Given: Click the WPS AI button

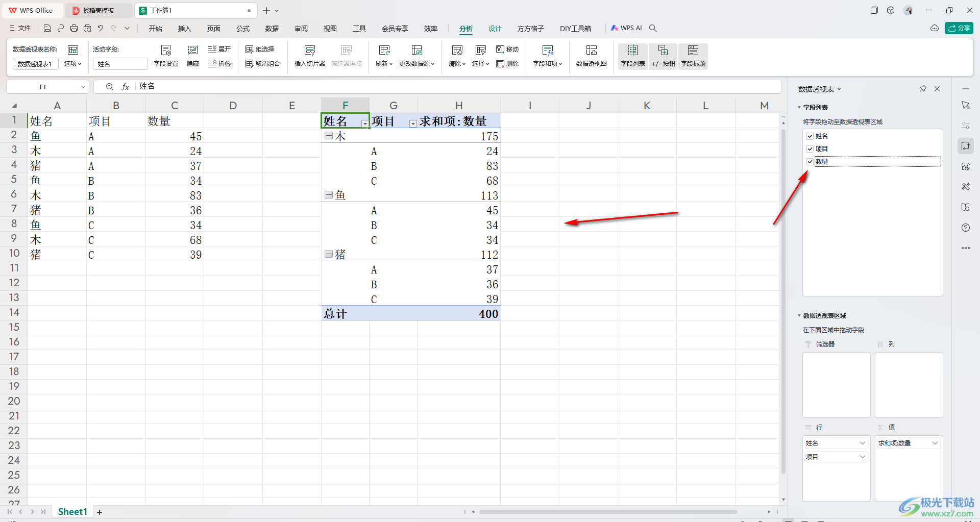Looking at the screenshot, I should tap(626, 29).
